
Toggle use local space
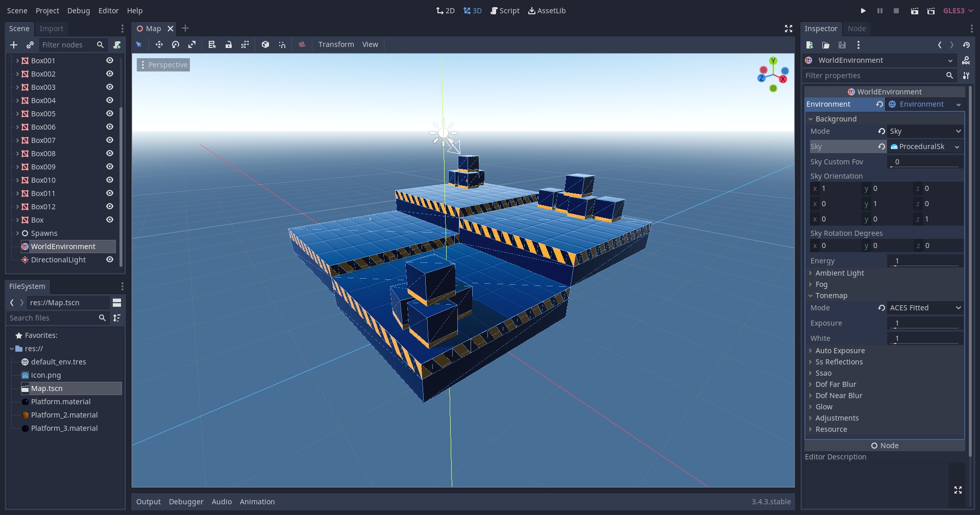265,44
